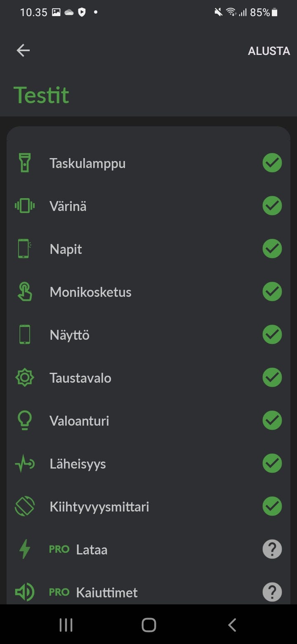Tap the Kiihtyvyysmittari tilted phone icon
The height and width of the screenshot is (644, 297).
click(25, 506)
